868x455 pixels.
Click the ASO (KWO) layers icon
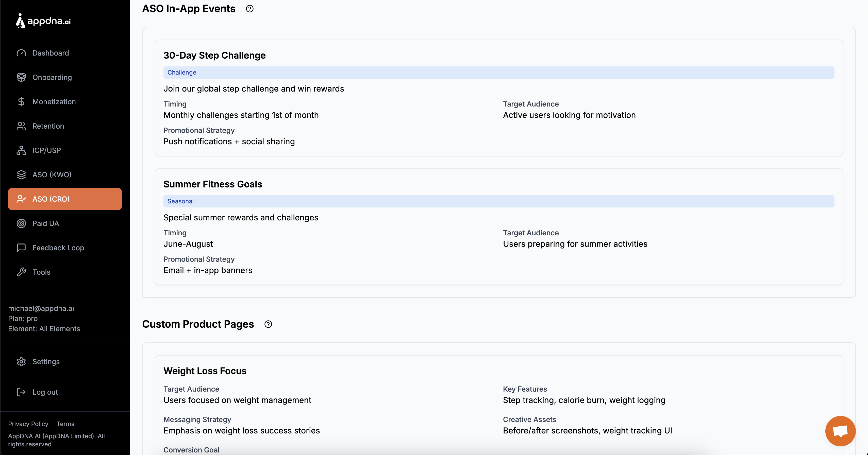click(x=21, y=174)
